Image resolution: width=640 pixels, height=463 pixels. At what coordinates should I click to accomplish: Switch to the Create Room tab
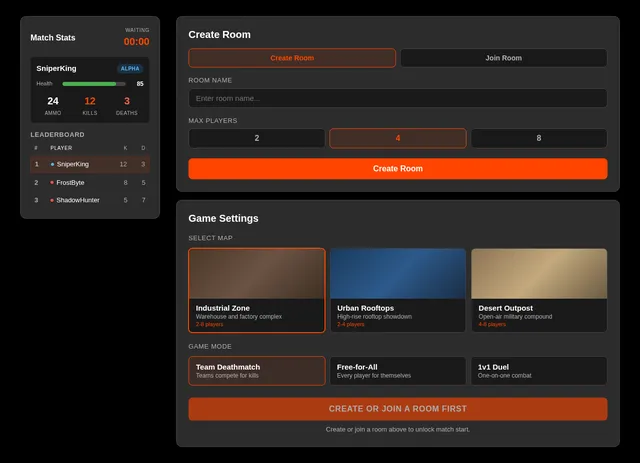292,58
